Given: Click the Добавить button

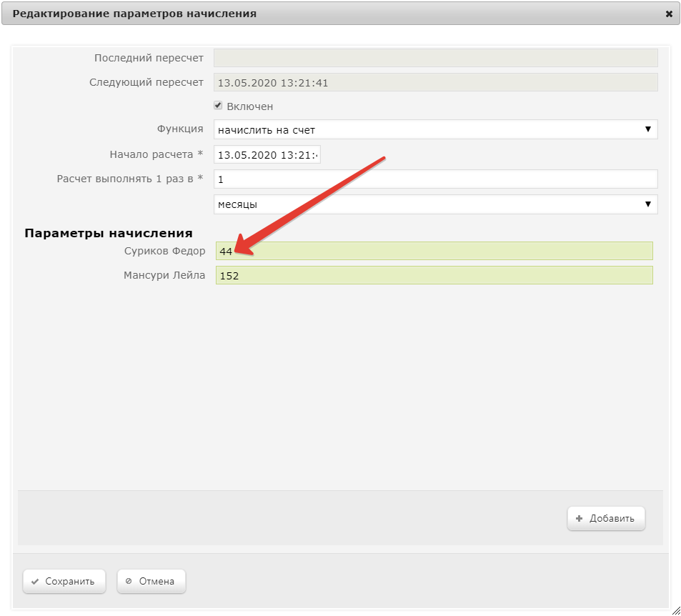Looking at the screenshot, I should point(606,518).
